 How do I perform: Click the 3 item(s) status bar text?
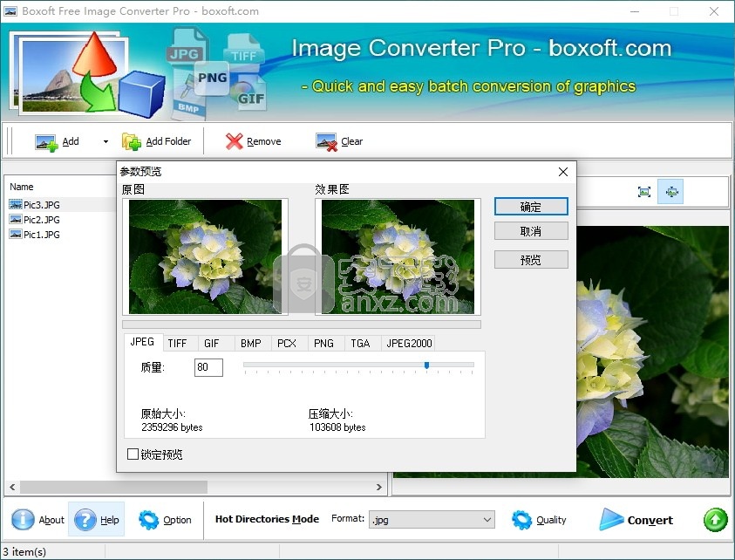point(24,552)
